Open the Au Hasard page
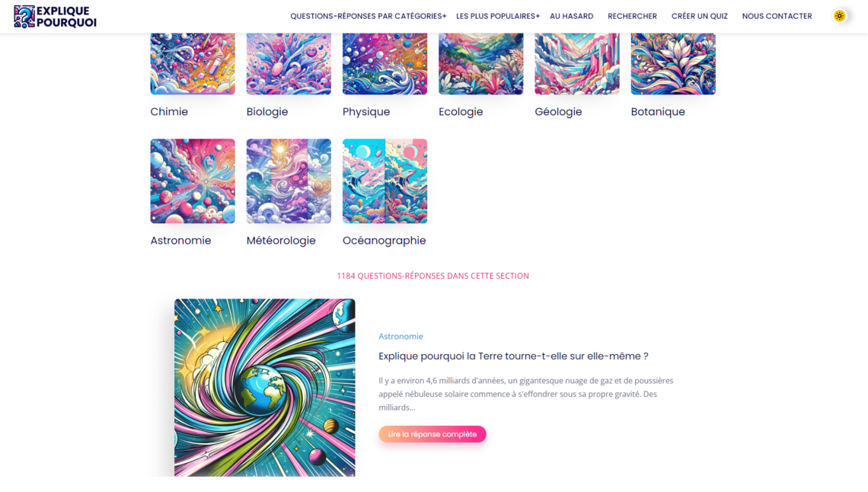868x492 pixels. pyautogui.click(x=571, y=16)
